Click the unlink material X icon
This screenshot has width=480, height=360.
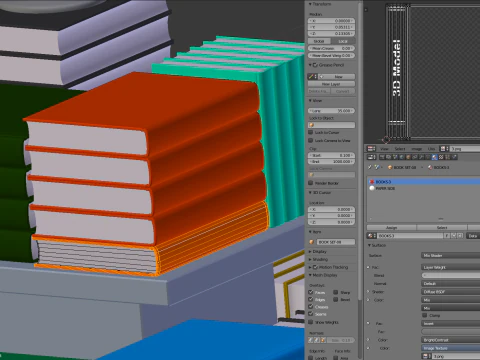[460, 236]
